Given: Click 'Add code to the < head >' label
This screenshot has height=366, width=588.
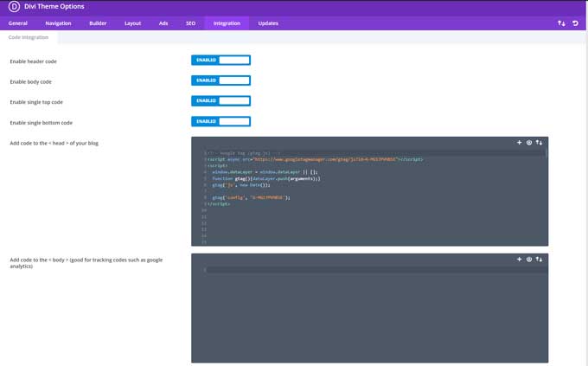Looking at the screenshot, I should click(54, 143).
